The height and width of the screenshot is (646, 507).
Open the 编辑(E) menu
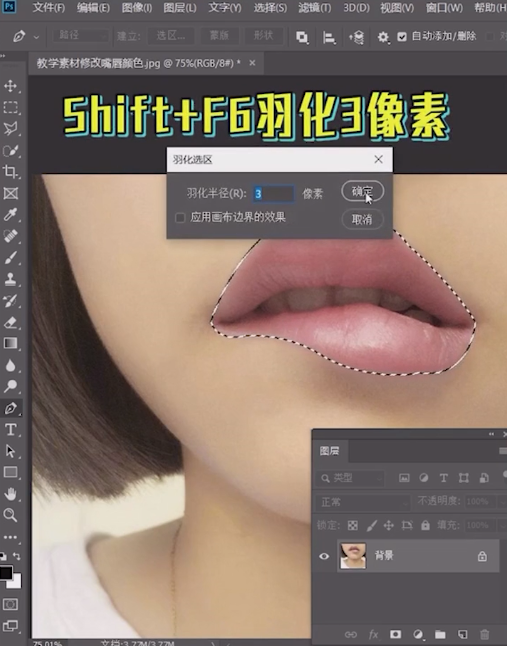93,8
